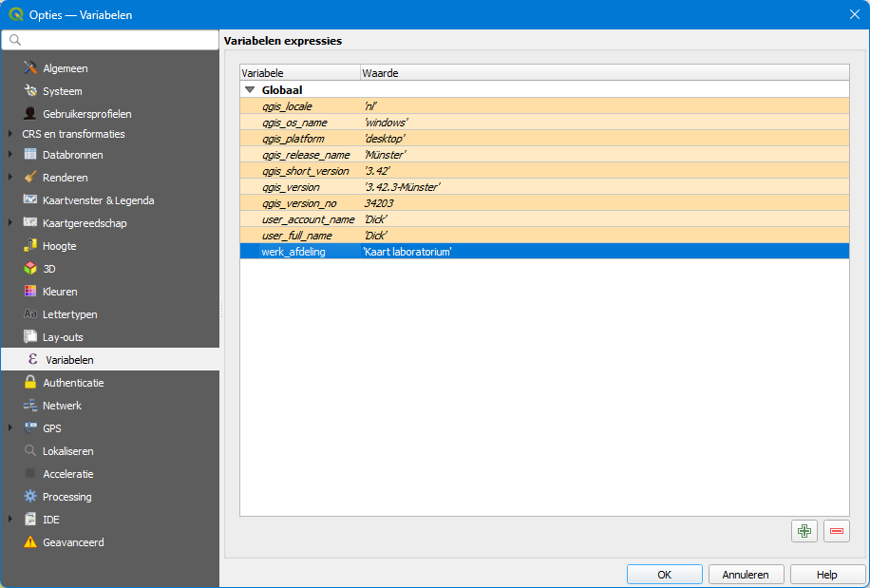
Task: Click the GPS device icon
Action: (x=30, y=427)
